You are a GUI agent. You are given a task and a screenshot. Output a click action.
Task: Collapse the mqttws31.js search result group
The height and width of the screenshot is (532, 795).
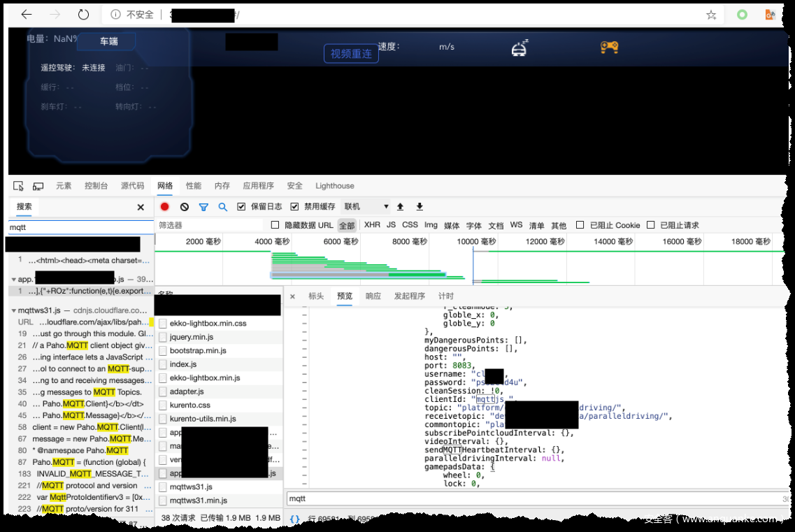(x=14, y=310)
